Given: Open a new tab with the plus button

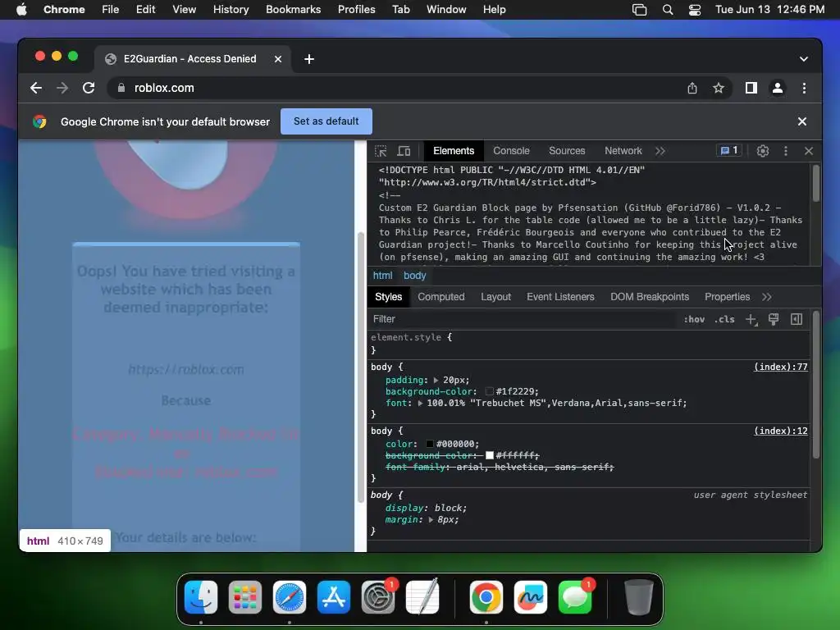Looking at the screenshot, I should [x=309, y=59].
